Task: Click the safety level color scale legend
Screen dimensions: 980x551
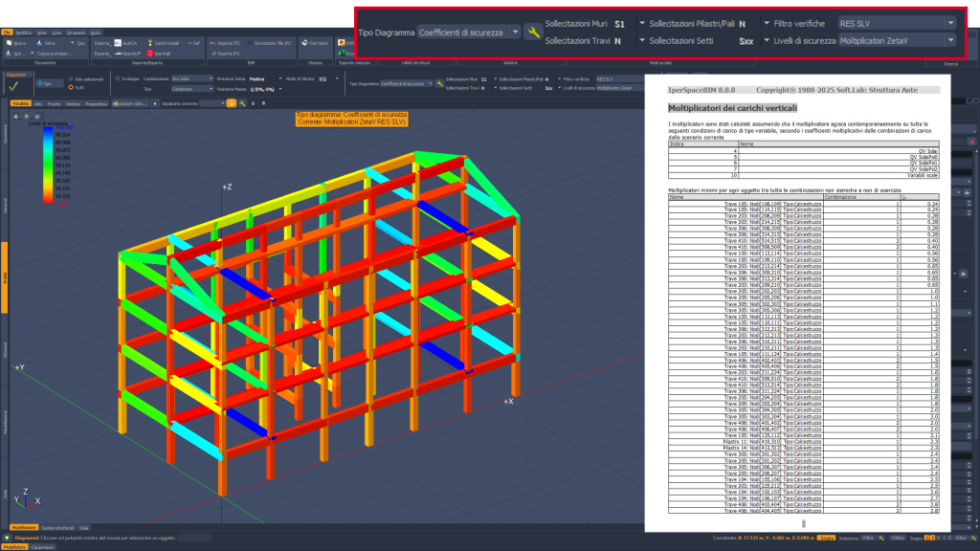Action: pos(48,165)
